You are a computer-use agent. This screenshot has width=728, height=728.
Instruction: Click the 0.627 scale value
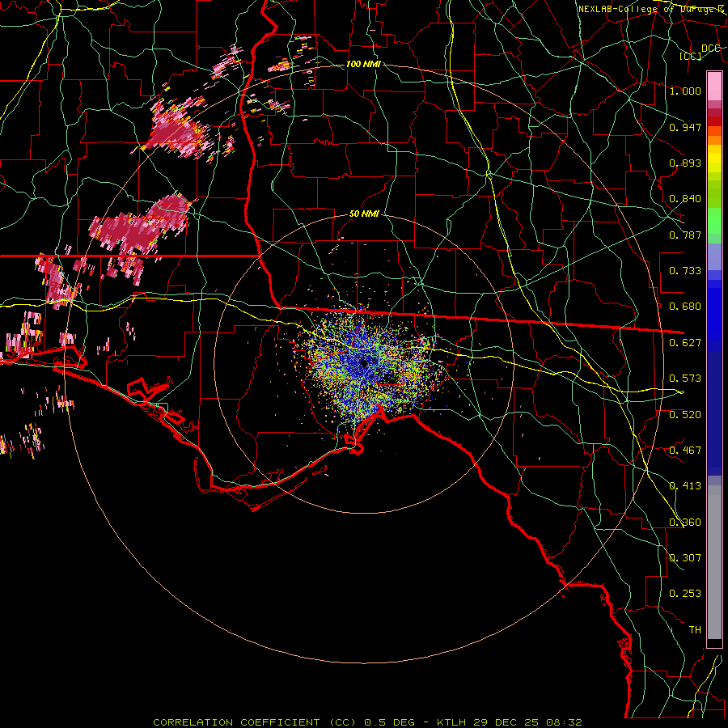pyautogui.click(x=685, y=343)
